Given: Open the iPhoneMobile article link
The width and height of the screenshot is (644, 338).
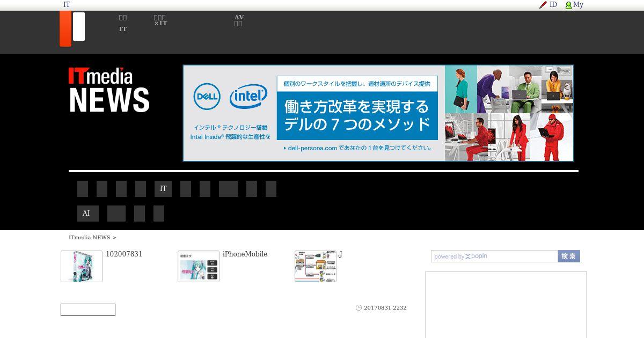Looking at the screenshot, I should point(245,254).
